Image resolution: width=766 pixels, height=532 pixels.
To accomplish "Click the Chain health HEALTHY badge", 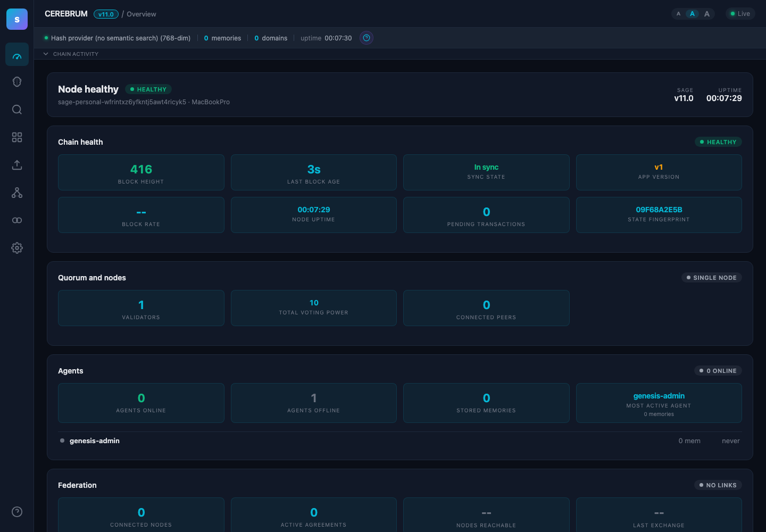I will [x=718, y=142].
